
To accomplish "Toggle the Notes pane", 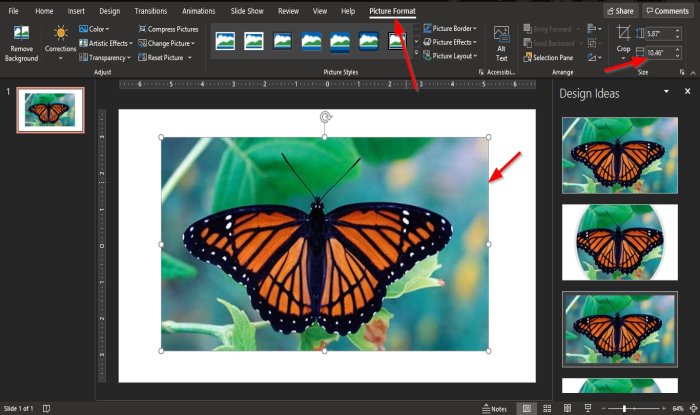I will [x=494, y=408].
